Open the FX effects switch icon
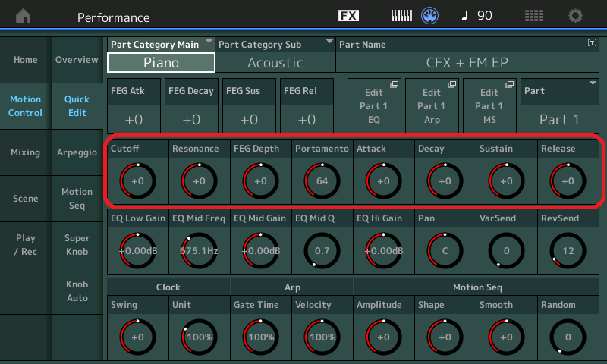Viewport: 607px width, 364px height. tap(348, 16)
